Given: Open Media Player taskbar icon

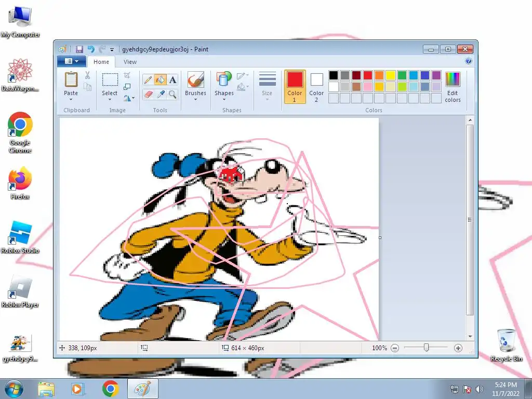Looking at the screenshot, I should point(77,389).
